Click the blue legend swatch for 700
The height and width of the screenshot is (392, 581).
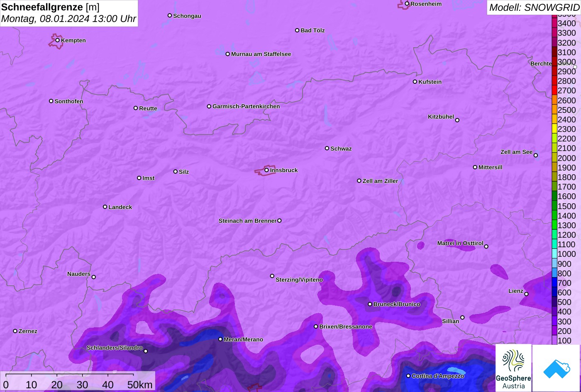click(554, 283)
